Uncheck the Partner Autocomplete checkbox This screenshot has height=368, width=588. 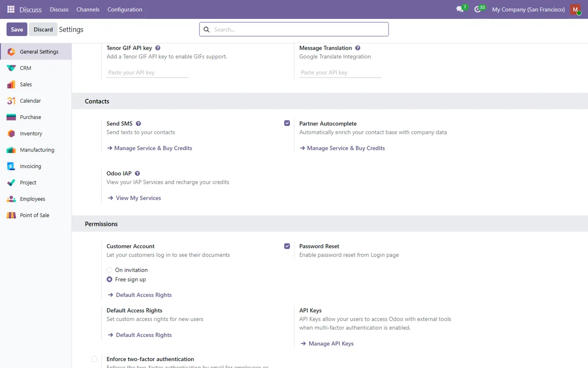(x=287, y=123)
